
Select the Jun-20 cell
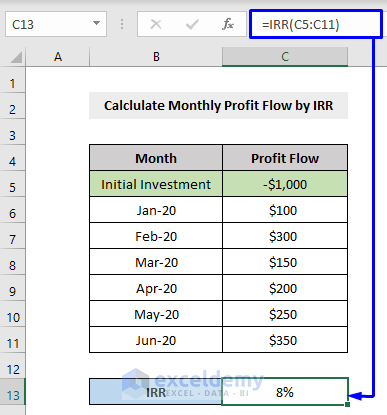(156, 340)
